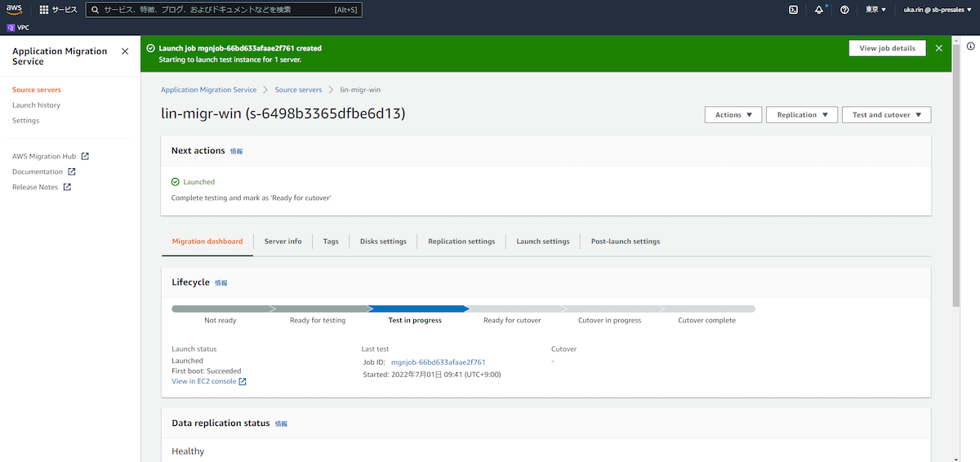Expand the Actions dropdown

733,115
